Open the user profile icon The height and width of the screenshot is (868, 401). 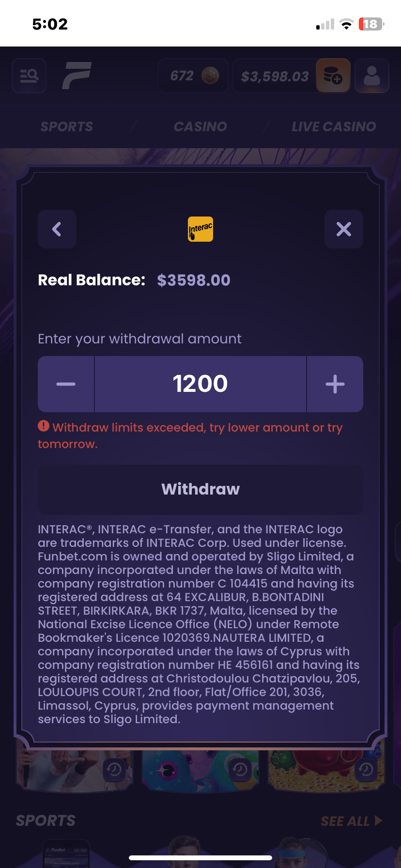coord(371,76)
